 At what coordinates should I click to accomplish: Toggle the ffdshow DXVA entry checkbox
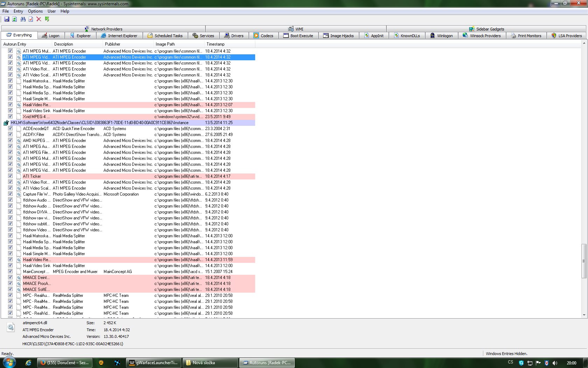(x=10, y=212)
